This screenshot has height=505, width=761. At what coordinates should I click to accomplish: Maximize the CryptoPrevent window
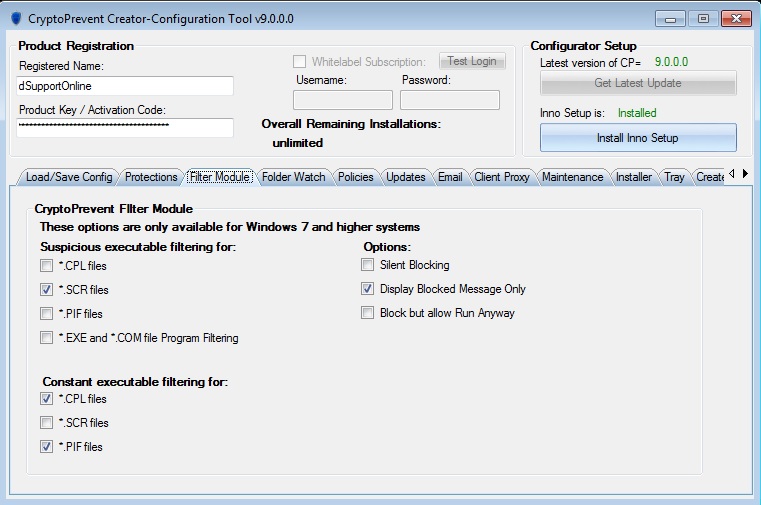[703, 19]
